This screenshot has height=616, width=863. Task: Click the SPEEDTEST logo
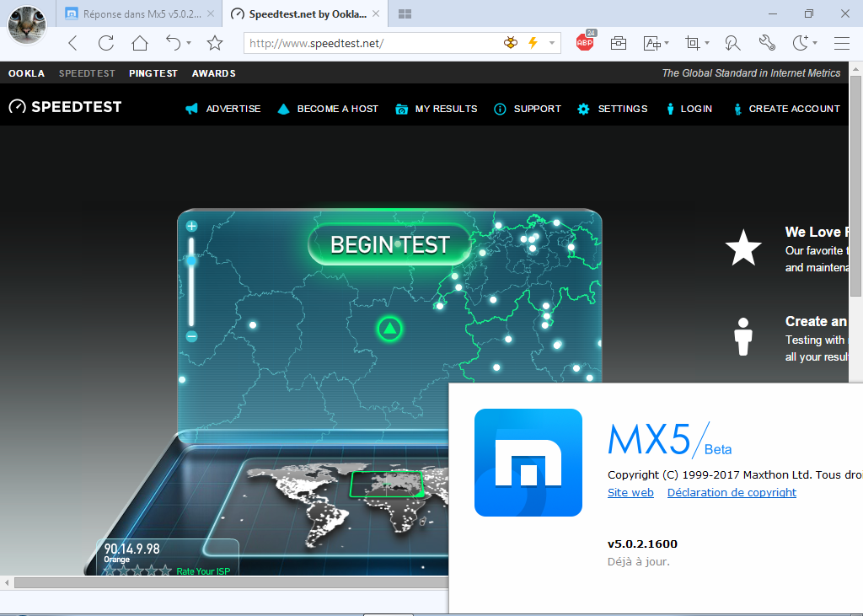coord(65,107)
